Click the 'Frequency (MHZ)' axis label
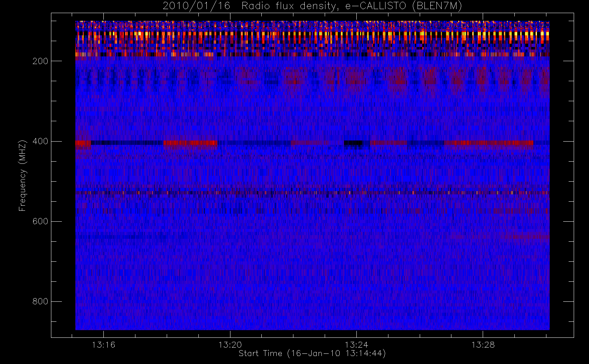This screenshot has height=364, width=589. click(23, 175)
